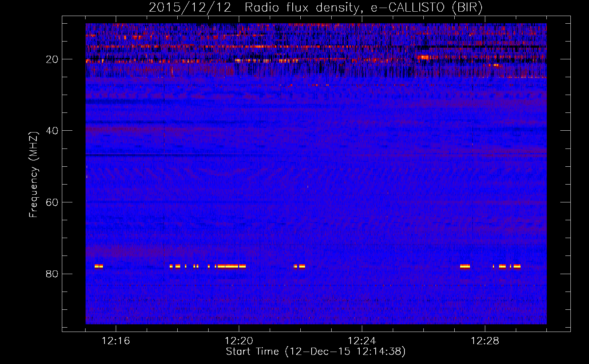
Task: Click the 60 MHz frequency tick label
Action: tap(52, 202)
